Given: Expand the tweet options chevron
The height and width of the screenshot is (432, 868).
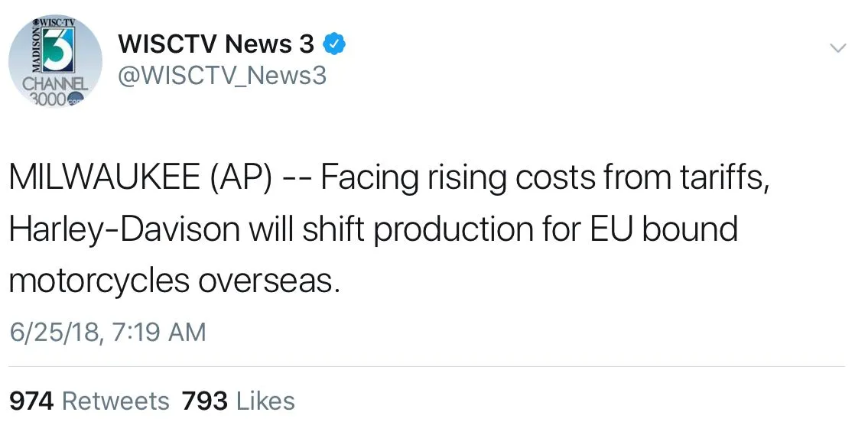Looking at the screenshot, I should 838,48.
